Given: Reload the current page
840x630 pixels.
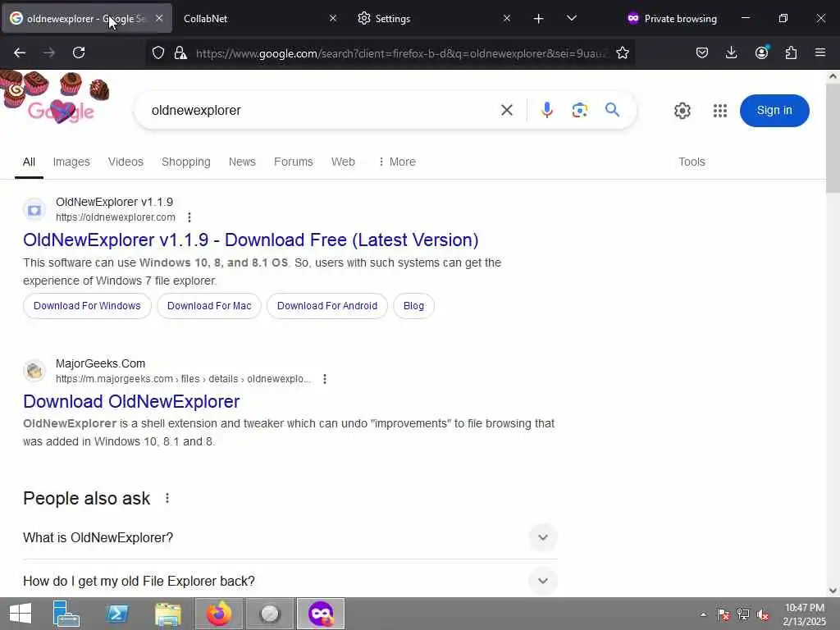Looking at the screenshot, I should coord(79,52).
